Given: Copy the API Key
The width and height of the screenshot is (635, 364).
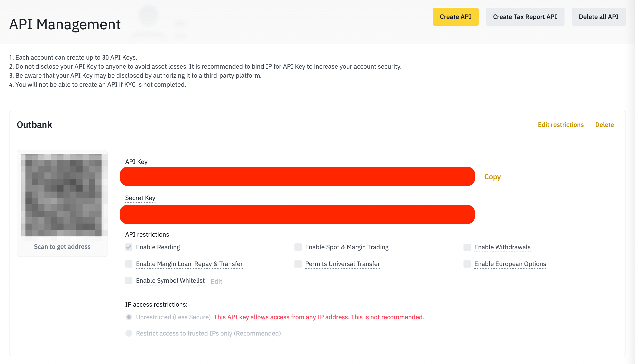Looking at the screenshot, I should click(x=492, y=177).
